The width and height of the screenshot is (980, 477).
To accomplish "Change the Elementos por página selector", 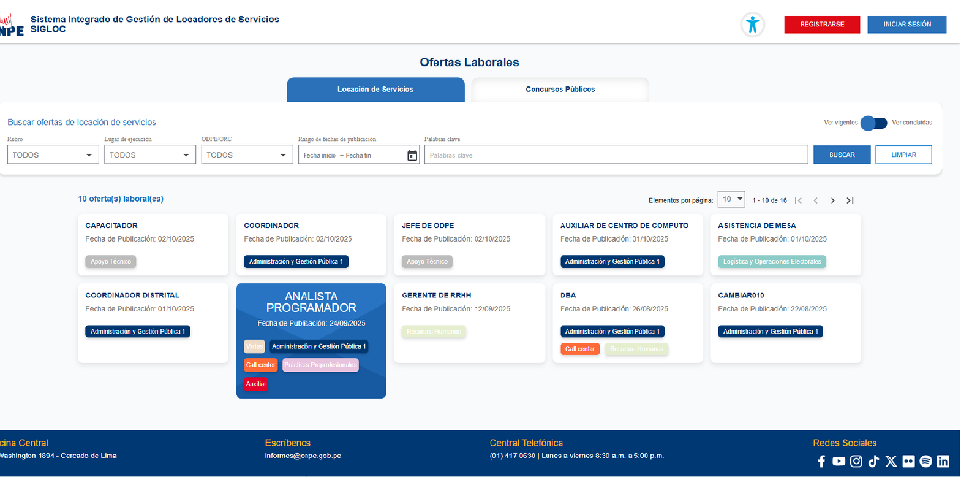I will pyautogui.click(x=731, y=199).
